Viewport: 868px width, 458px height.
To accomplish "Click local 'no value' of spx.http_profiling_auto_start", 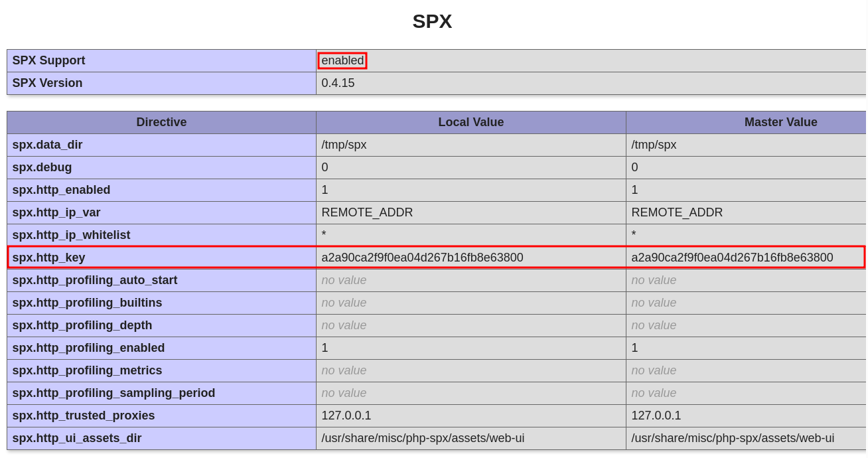I will 344,280.
